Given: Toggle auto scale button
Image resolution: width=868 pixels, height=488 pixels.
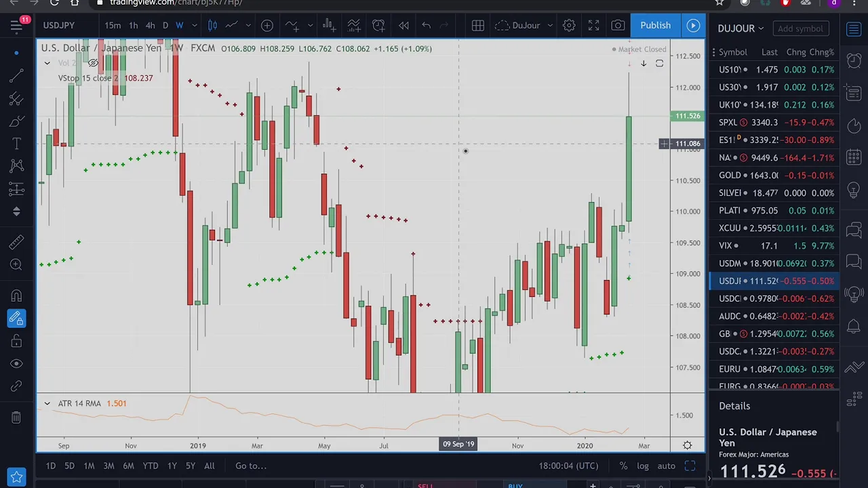Looking at the screenshot, I should (666, 466).
